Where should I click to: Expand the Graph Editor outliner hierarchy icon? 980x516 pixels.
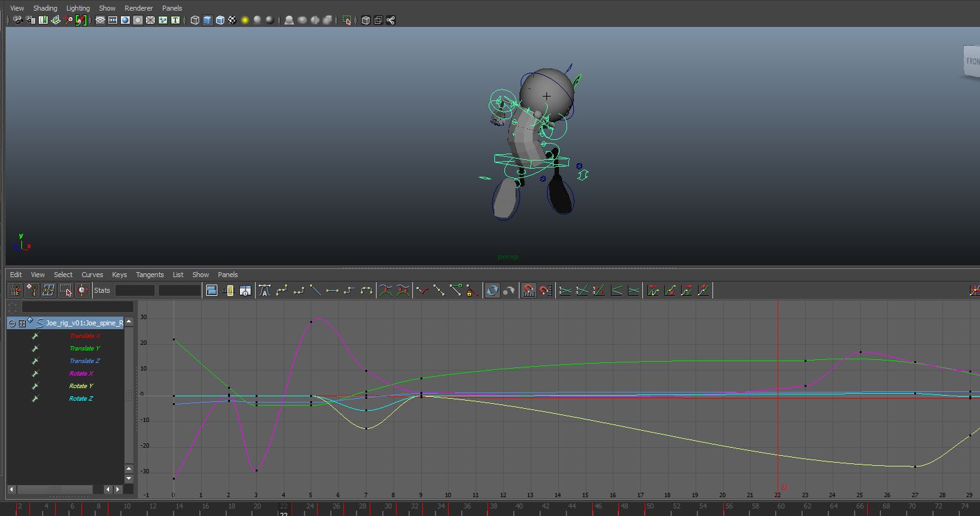tap(22, 323)
